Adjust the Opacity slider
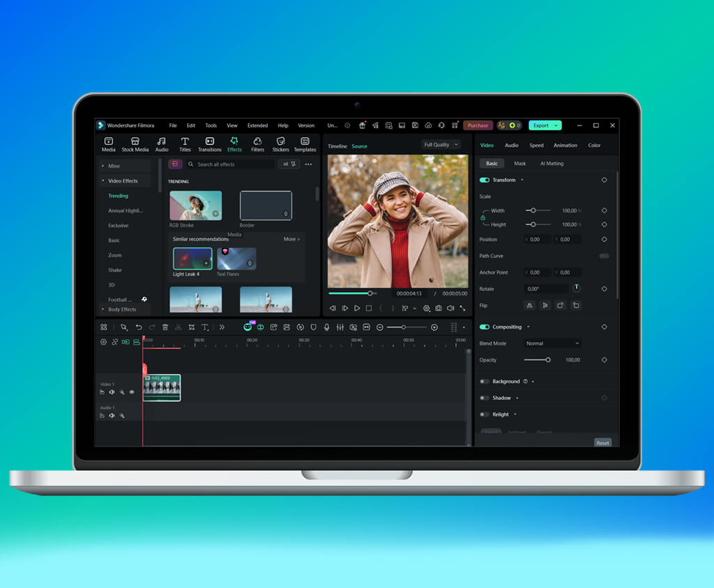 pyautogui.click(x=538, y=359)
